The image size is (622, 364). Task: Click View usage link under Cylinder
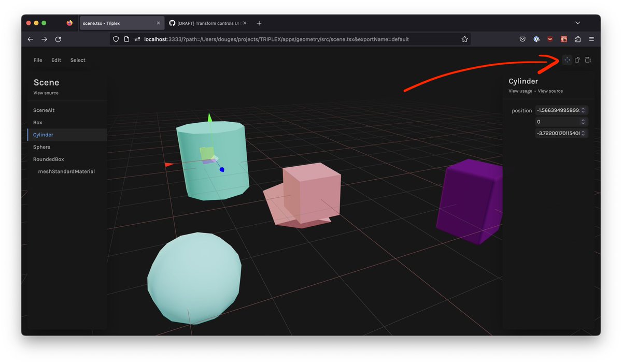tap(520, 91)
